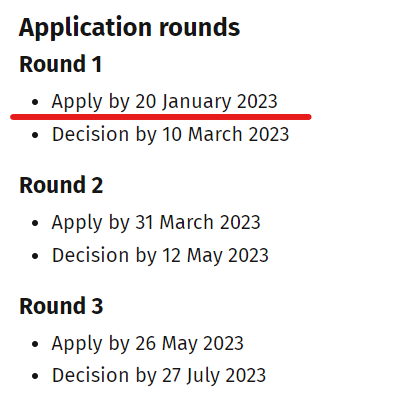Click the bullet before 'Apply by 31 March'
Viewport: 415px width, 403px height.
coord(35,223)
